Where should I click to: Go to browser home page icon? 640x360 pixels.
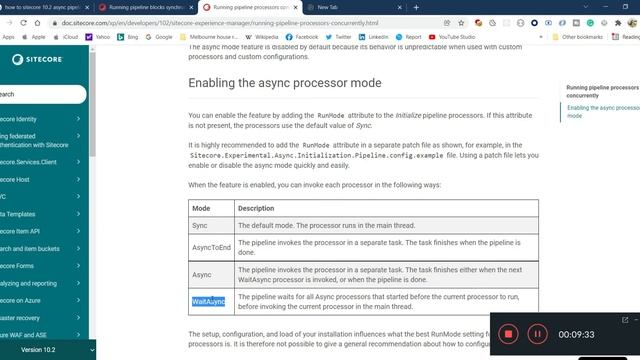pos(37,23)
